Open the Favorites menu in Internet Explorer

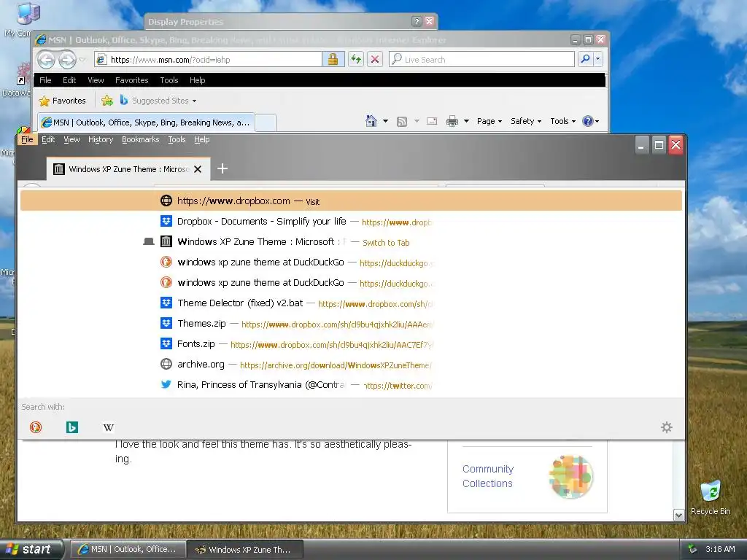(x=131, y=80)
